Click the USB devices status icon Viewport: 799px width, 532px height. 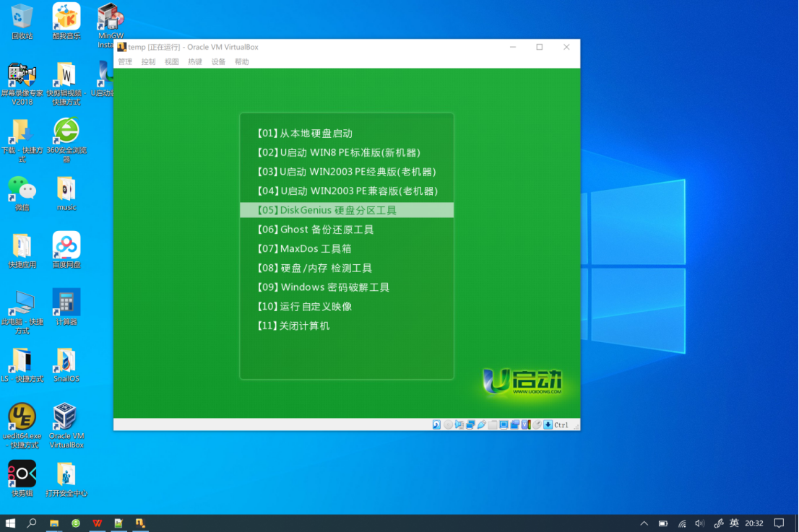(482, 424)
